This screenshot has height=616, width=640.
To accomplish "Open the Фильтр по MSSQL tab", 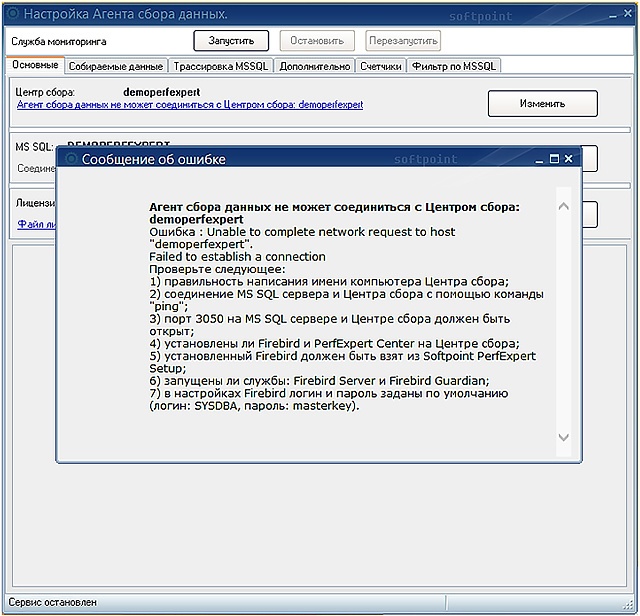I will click(x=454, y=66).
